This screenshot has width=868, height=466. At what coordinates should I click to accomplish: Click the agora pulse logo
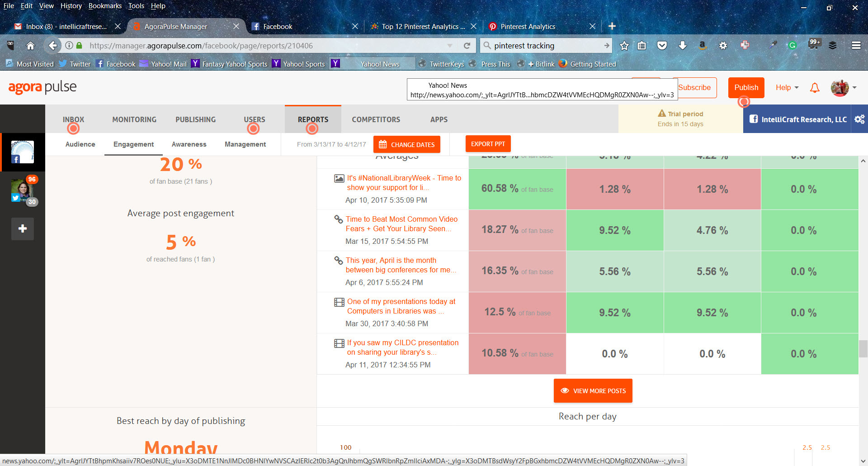click(x=42, y=87)
